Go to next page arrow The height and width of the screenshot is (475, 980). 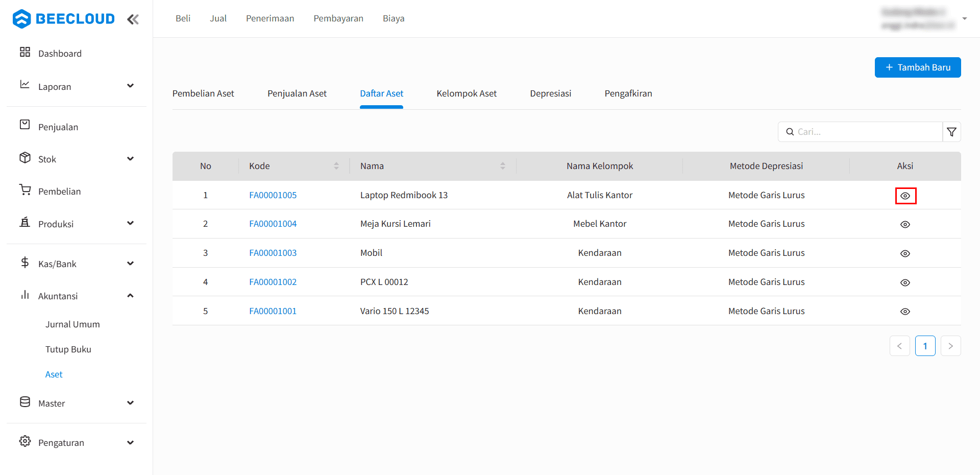point(951,346)
